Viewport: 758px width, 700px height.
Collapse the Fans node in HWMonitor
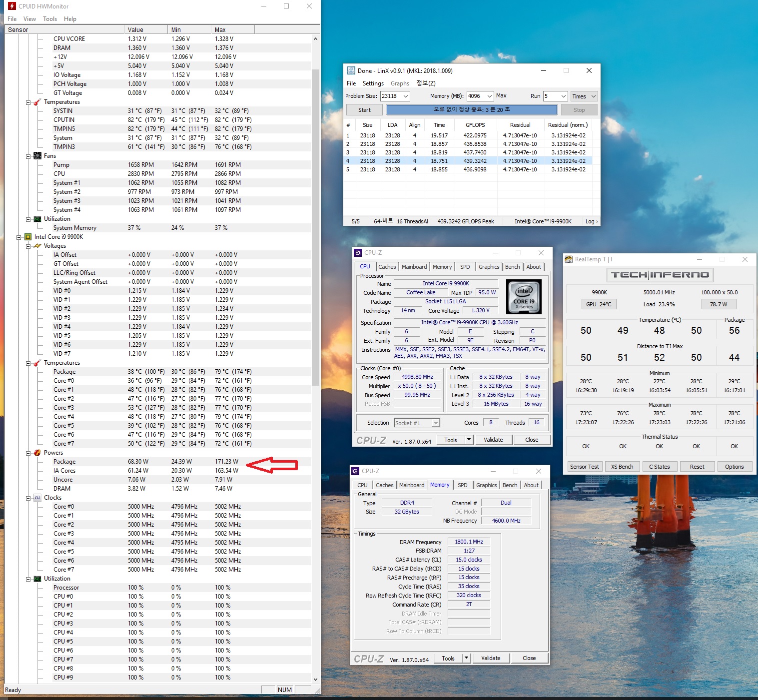pyautogui.click(x=28, y=156)
